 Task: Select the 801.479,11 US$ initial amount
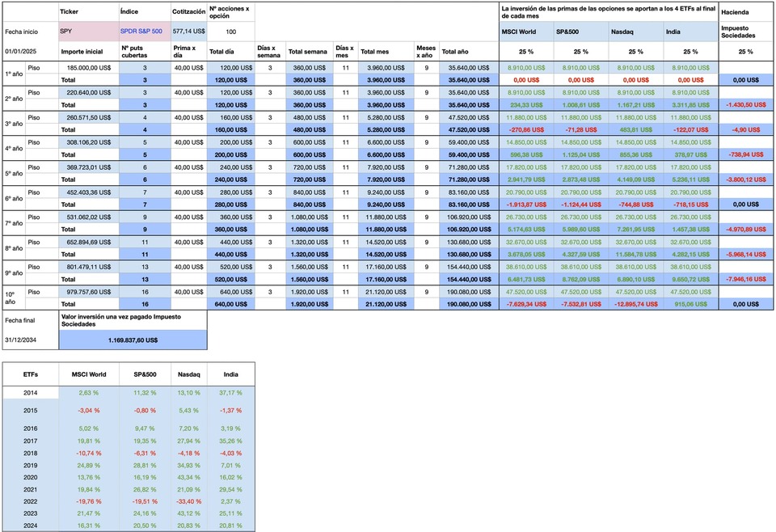click(x=89, y=268)
